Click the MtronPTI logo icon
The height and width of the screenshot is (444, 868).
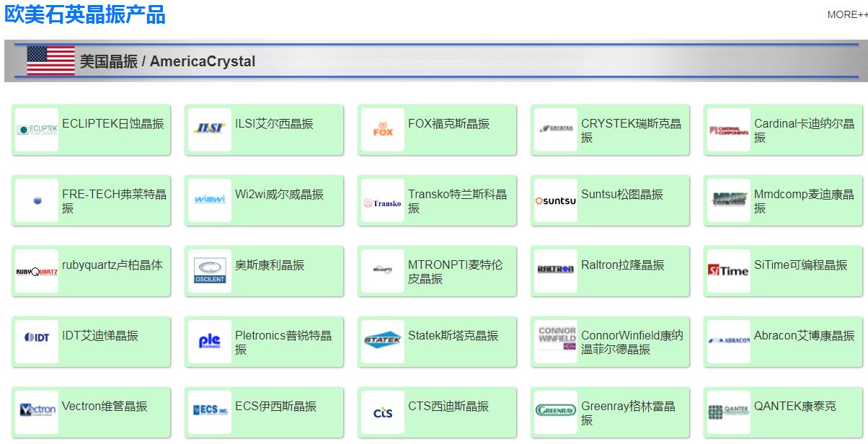383,271
